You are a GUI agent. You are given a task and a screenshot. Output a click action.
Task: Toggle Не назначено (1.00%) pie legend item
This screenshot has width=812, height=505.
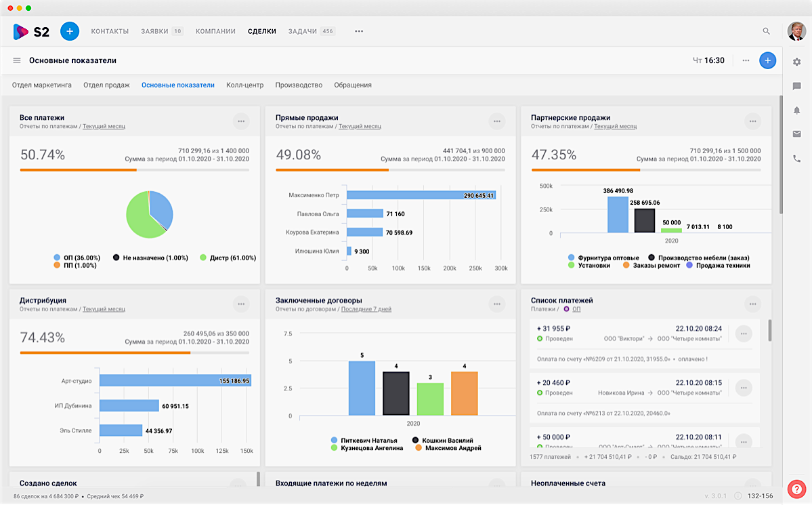(x=151, y=258)
